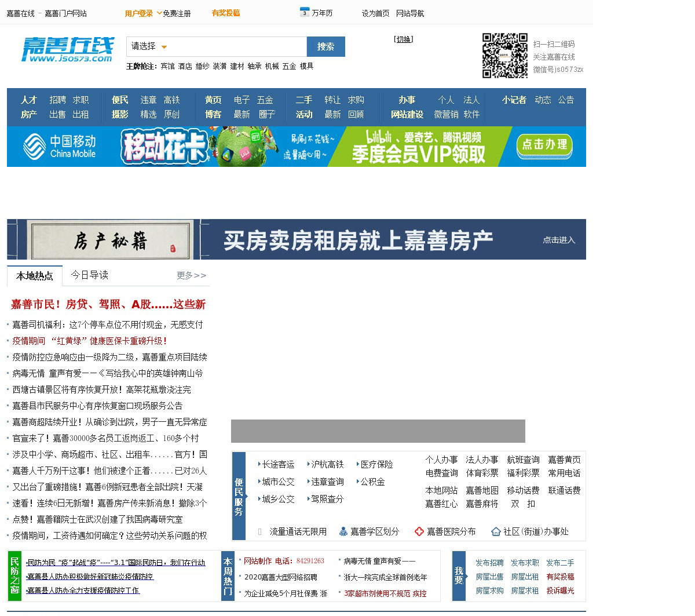
Task: Click 五金 hot keyword under search
Action: pos(289,66)
